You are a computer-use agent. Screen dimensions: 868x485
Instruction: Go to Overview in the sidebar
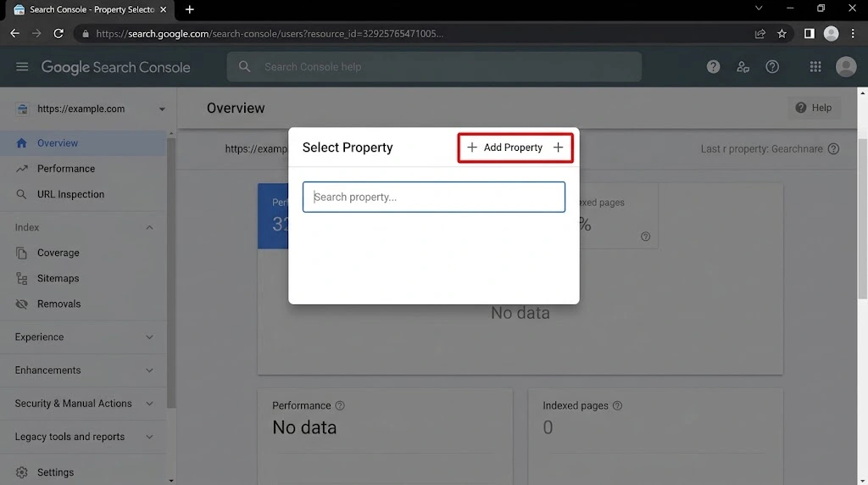[83, 142]
